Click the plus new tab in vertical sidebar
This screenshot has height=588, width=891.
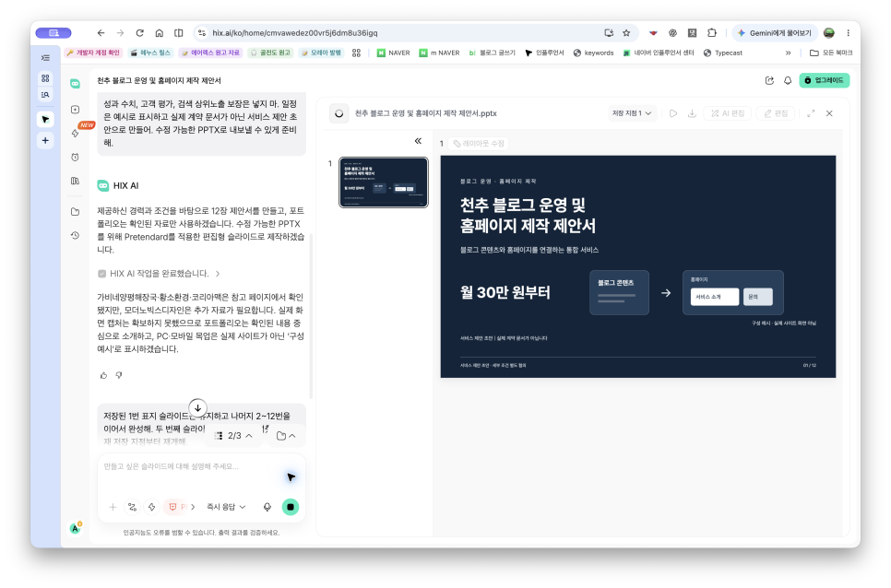point(45,140)
